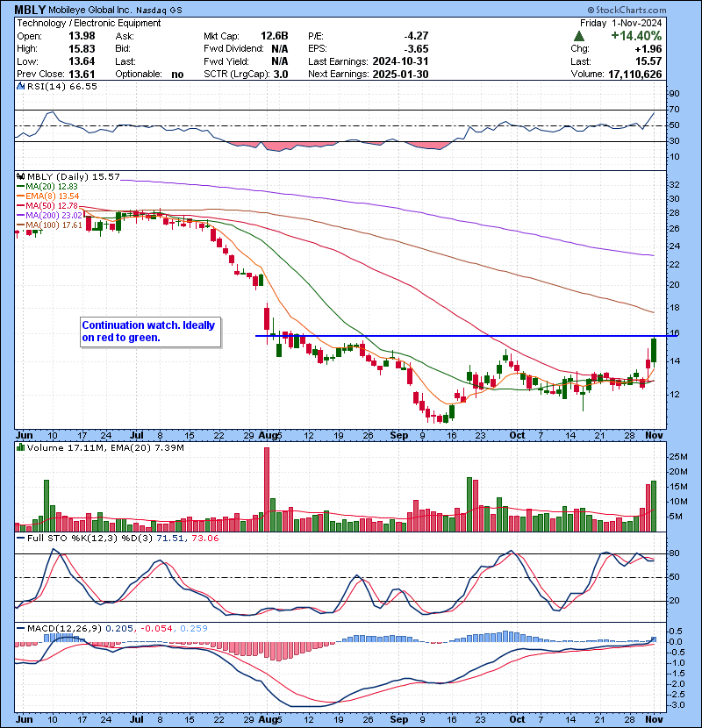Click the Low 13.64 value
Viewport: 702px width, 728px height.
82,61
